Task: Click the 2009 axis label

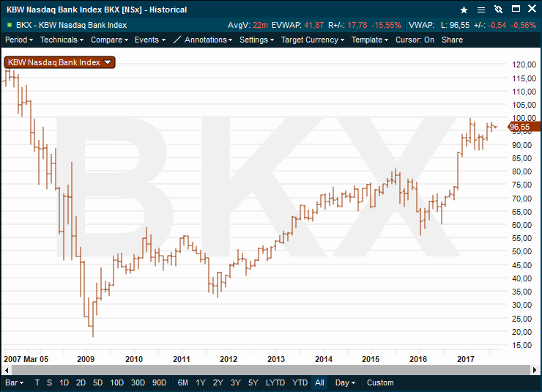Action: pos(86,359)
